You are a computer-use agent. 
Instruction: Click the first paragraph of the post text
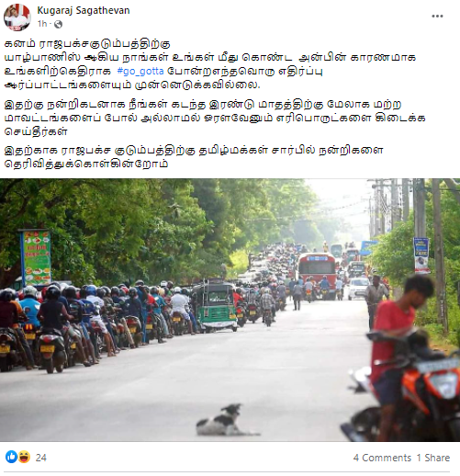(210, 64)
